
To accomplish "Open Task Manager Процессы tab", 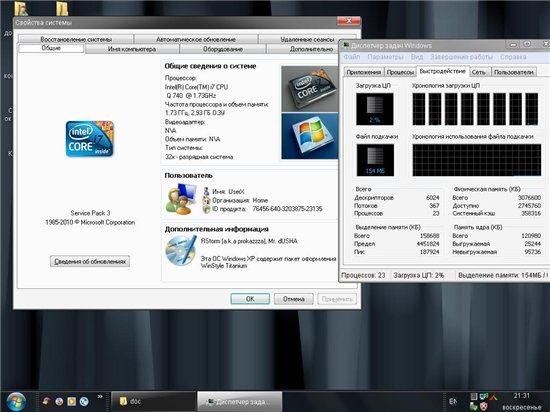I will click(401, 72).
